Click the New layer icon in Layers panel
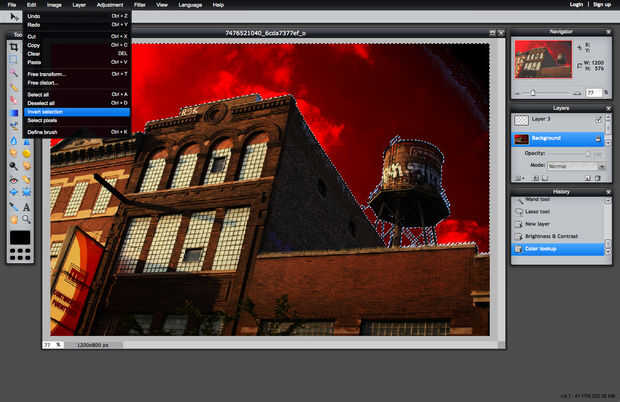 [588, 178]
